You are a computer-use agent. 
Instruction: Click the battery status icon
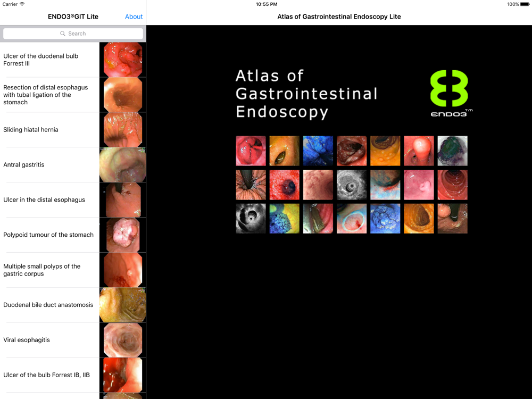tap(525, 4)
